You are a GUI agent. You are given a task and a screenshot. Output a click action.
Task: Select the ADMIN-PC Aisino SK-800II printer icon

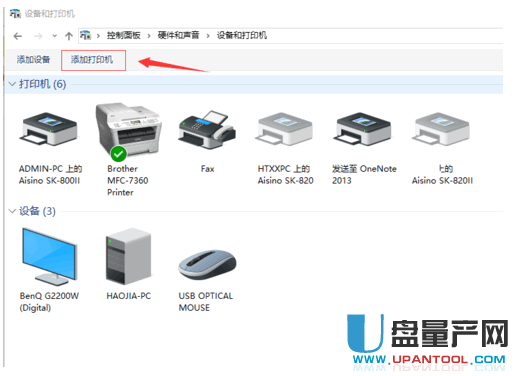(x=49, y=129)
